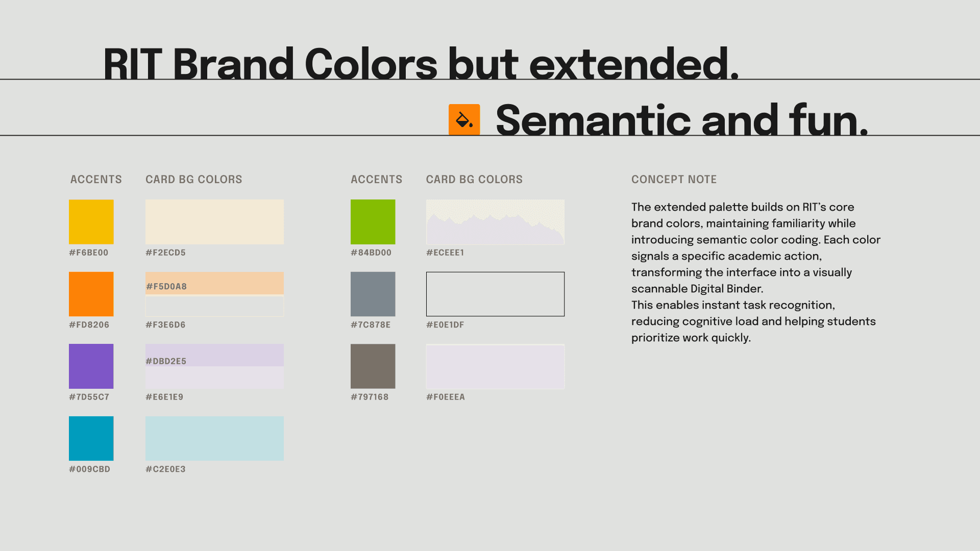The width and height of the screenshot is (980, 551).
Task: Choose the brown-gray #797168 swatch
Action: point(373,366)
